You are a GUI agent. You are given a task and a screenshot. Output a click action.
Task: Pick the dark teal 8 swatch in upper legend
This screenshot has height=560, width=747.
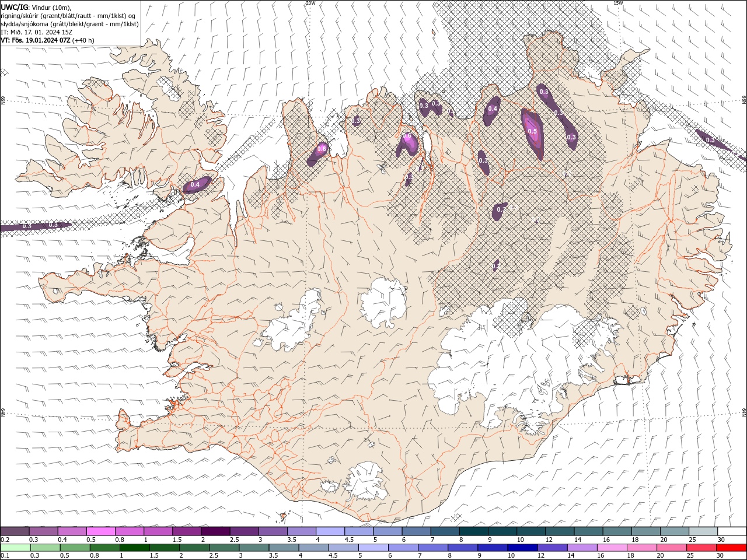473,531
